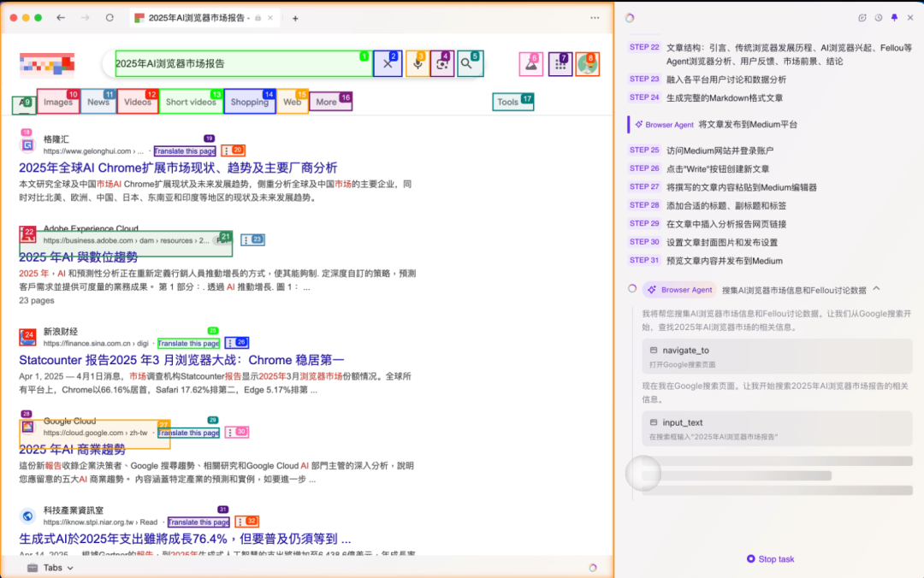Screen dimensions: 924x578
Task: Click the Browser Agent badge for 搜集AI浏览器市场信息
Action: pyautogui.click(x=679, y=290)
